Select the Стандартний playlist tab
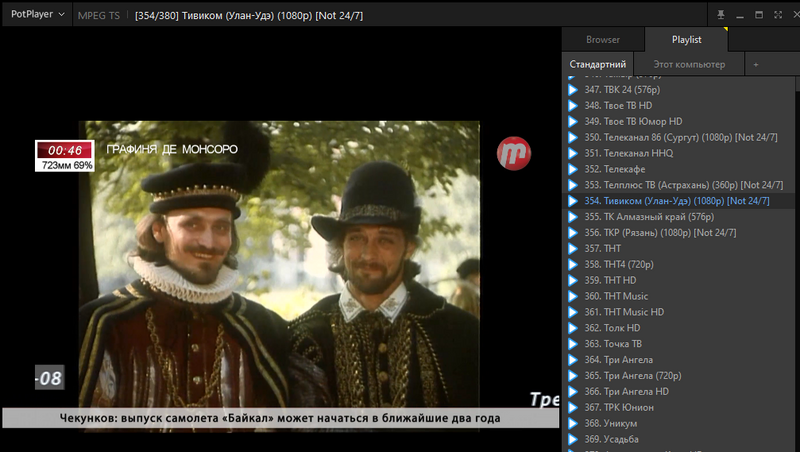The height and width of the screenshot is (452, 800). (597, 64)
